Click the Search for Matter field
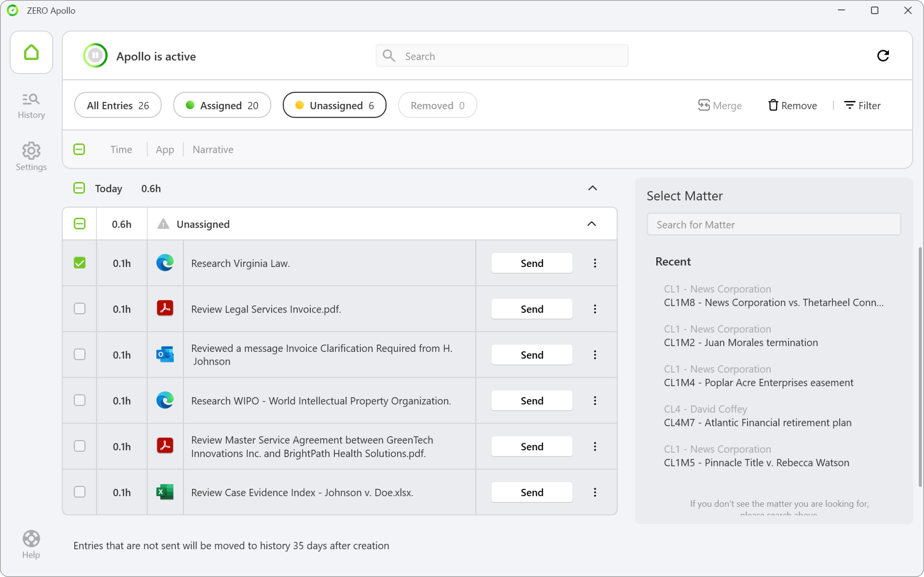 point(774,224)
